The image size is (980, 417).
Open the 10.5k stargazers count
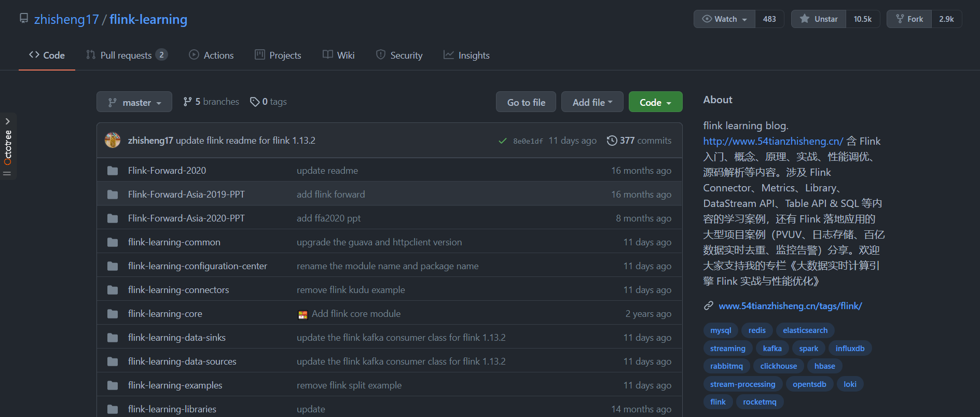click(863, 19)
